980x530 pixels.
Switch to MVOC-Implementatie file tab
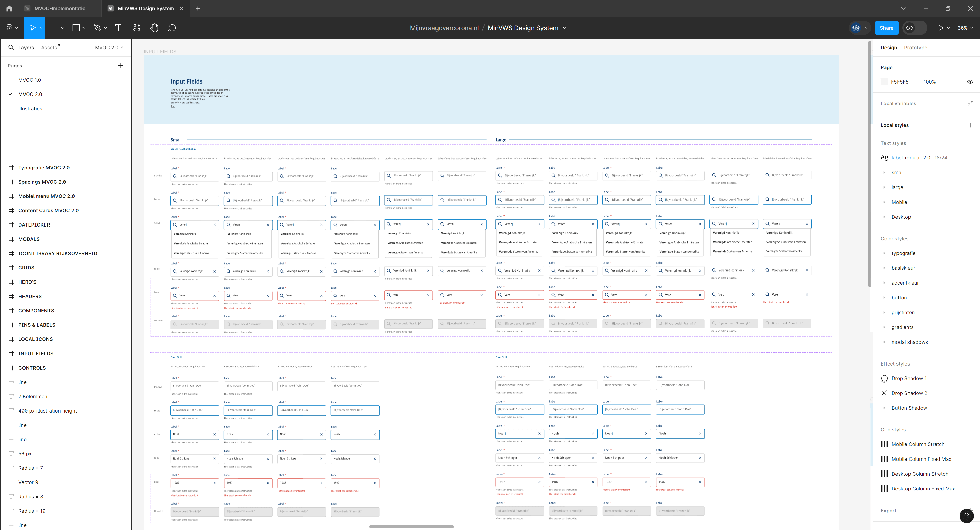point(60,8)
